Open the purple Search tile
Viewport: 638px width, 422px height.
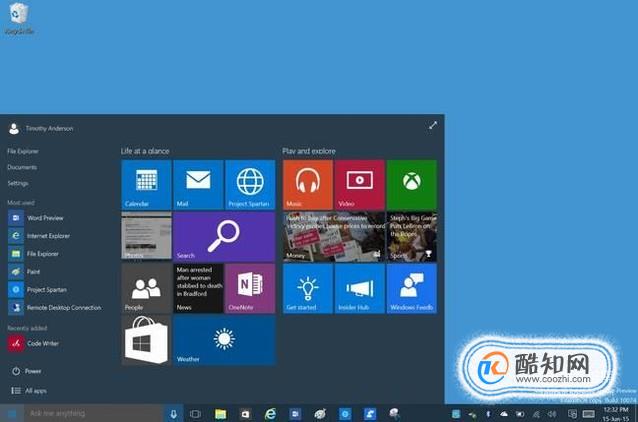[x=224, y=236]
